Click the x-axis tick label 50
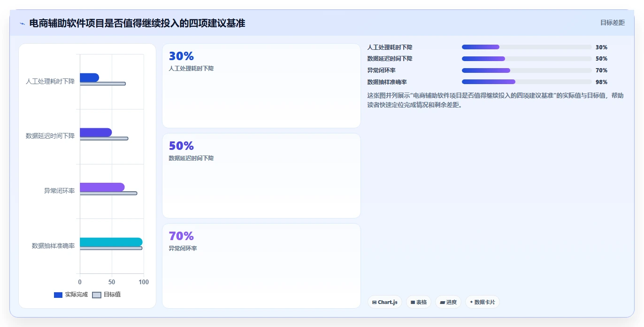The height and width of the screenshot is (327, 644). point(112,282)
